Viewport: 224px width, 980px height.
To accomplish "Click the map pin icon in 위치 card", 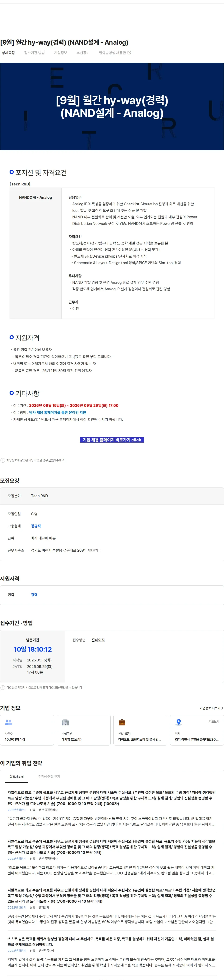I will click(x=179, y=722).
